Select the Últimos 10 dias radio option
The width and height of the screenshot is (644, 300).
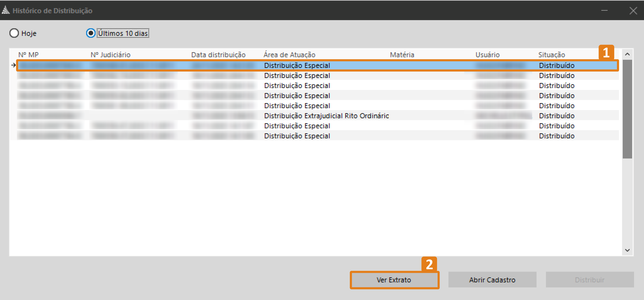pyautogui.click(x=91, y=33)
